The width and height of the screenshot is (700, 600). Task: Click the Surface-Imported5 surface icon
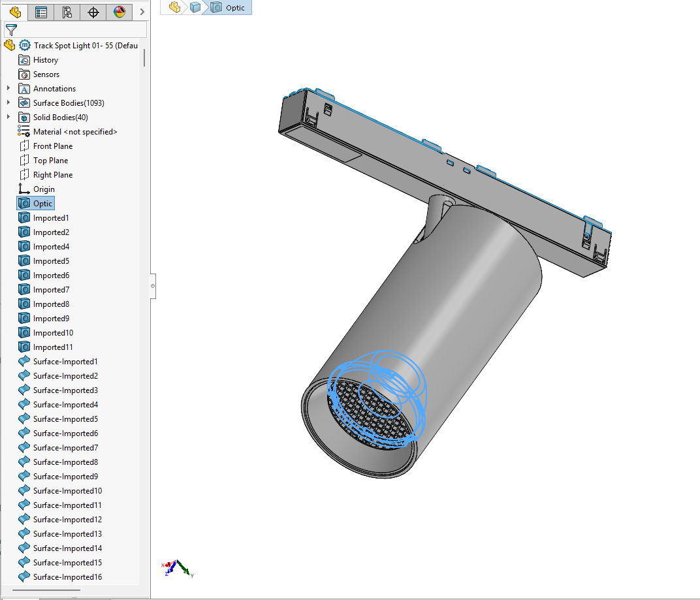point(24,418)
